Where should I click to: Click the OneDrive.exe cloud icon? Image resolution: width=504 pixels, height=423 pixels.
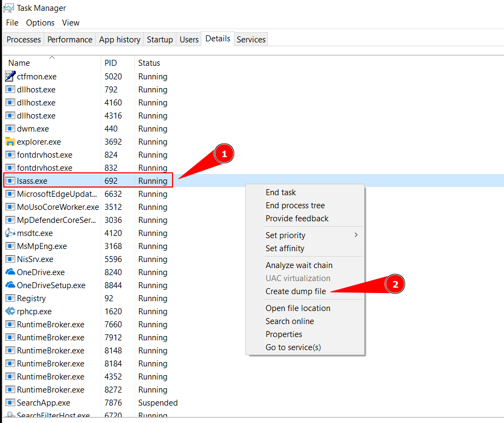pyautogui.click(x=10, y=272)
